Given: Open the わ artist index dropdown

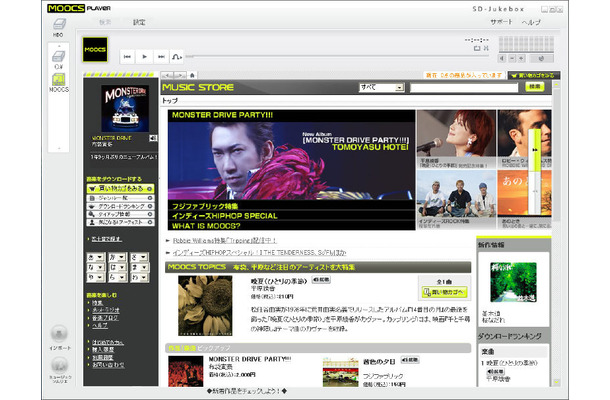Looking at the screenshot, I should pyautogui.click(x=139, y=277).
